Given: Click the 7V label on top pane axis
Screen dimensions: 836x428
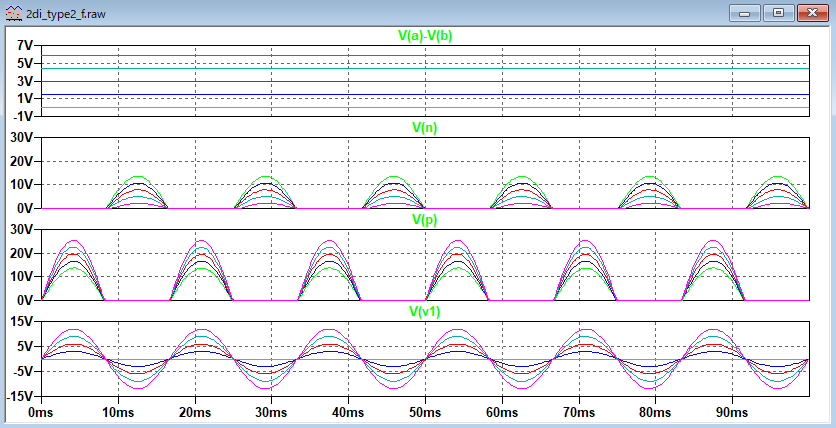Looking at the screenshot, I should pyautogui.click(x=26, y=46).
